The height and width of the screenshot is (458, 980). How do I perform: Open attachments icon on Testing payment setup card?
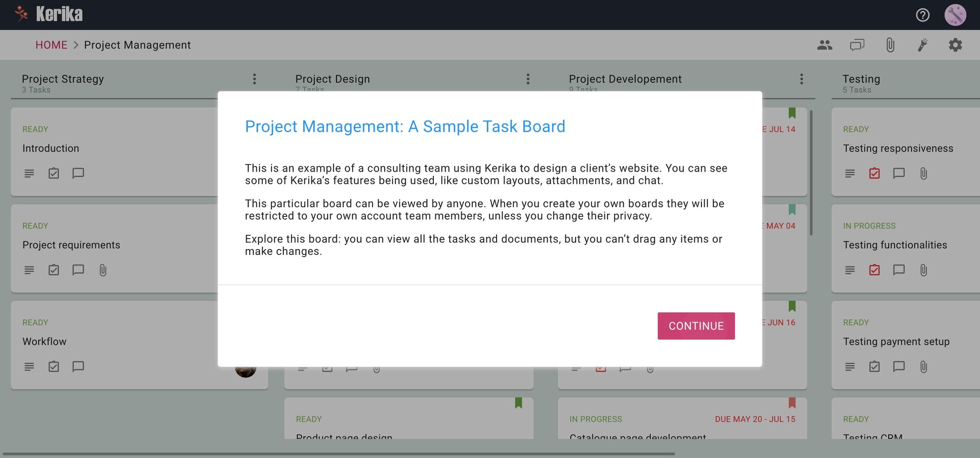(923, 367)
